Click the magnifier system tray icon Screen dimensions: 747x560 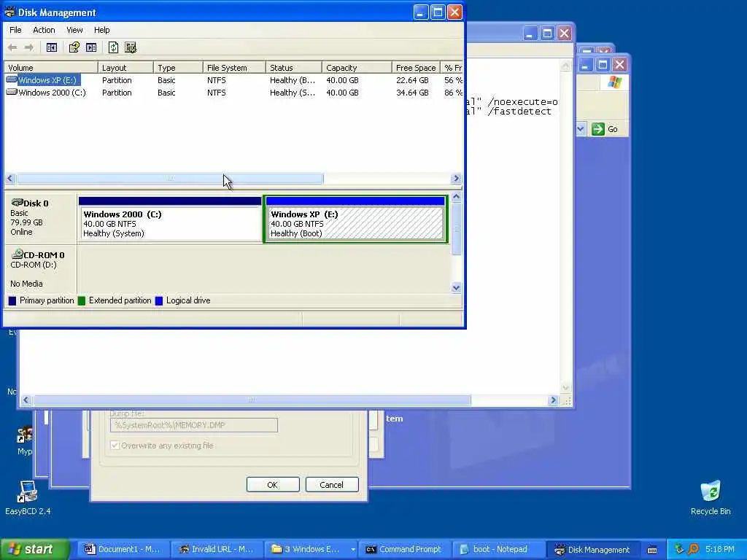(x=693, y=549)
